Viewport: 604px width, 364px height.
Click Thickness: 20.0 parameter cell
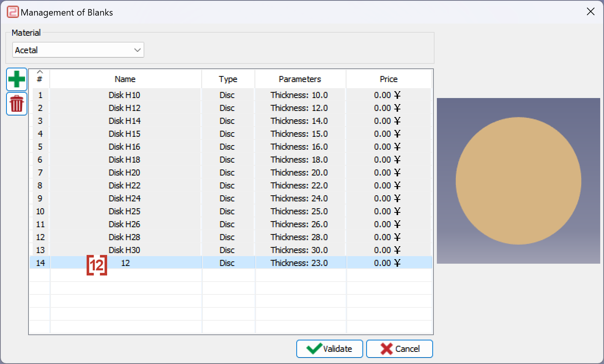click(300, 173)
